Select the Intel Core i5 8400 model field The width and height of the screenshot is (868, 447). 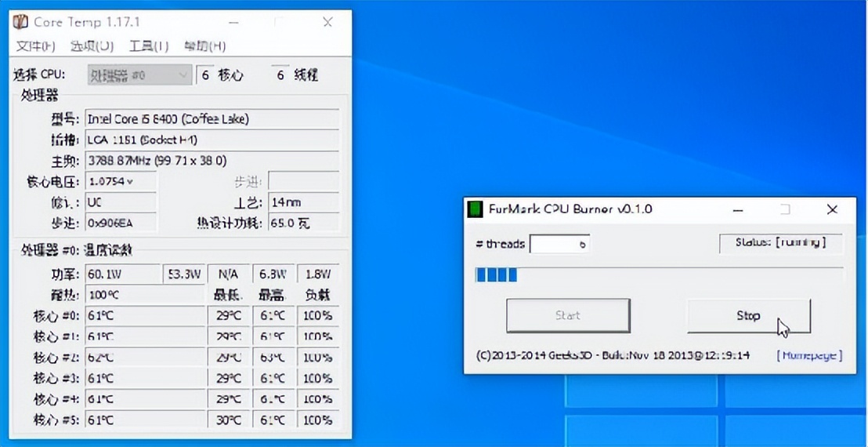pyautogui.click(x=212, y=118)
